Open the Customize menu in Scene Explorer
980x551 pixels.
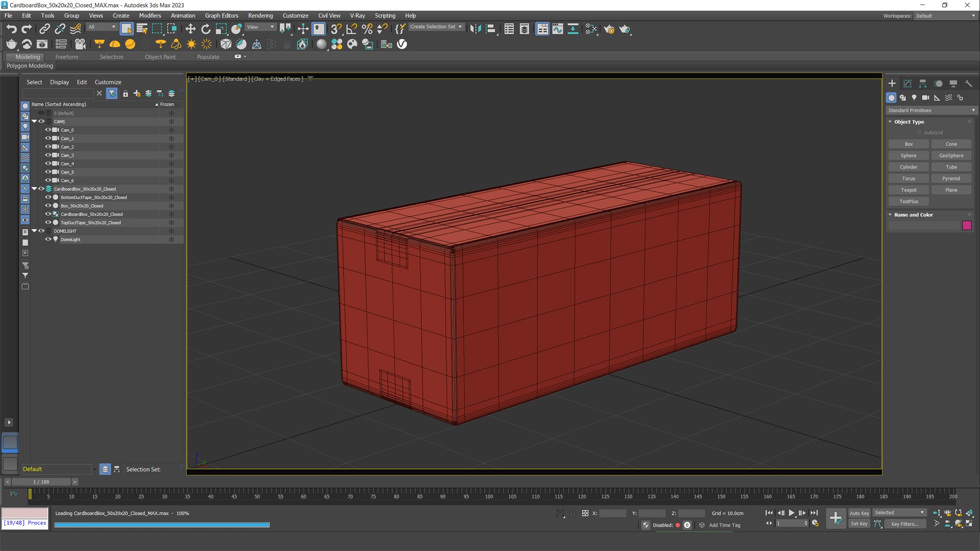click(108, 82)
